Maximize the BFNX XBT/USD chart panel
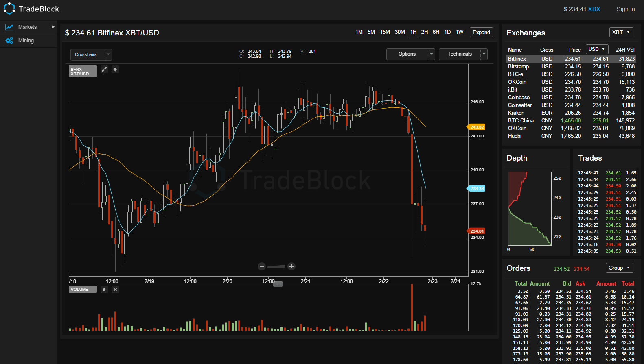 click(x=104, y=70)
